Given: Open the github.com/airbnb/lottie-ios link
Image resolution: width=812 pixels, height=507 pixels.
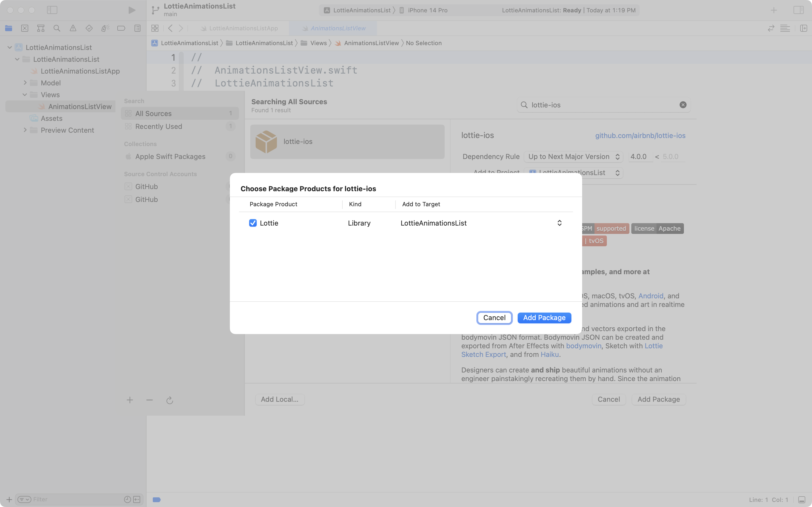Looking at the screenshot, I should coord(640,135).
